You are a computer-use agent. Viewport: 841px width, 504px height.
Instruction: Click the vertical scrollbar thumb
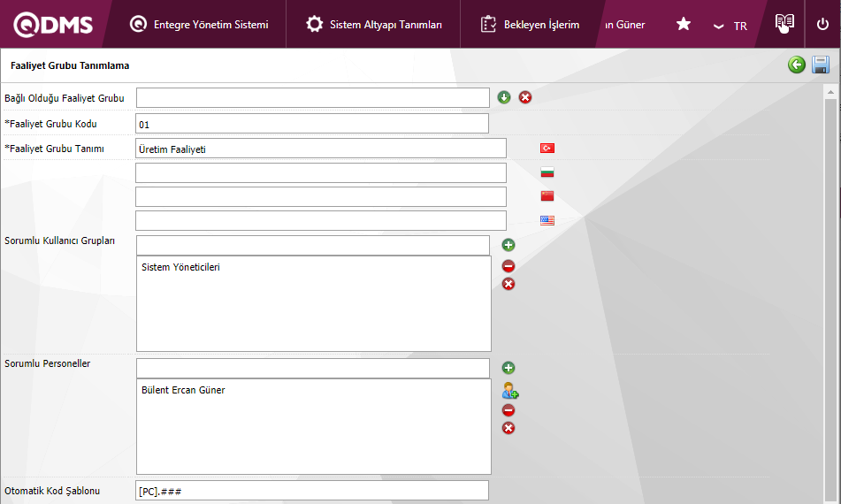830,301
